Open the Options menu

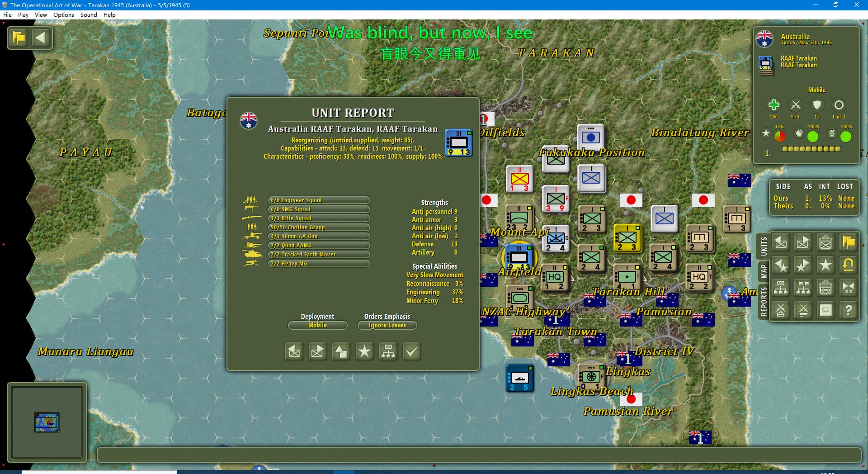(x=63, y=14)
